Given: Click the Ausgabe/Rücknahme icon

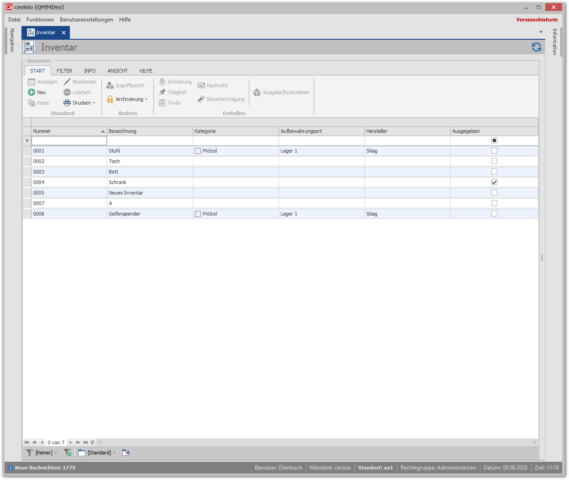Looking at the screenshot, I should (257, 92).
